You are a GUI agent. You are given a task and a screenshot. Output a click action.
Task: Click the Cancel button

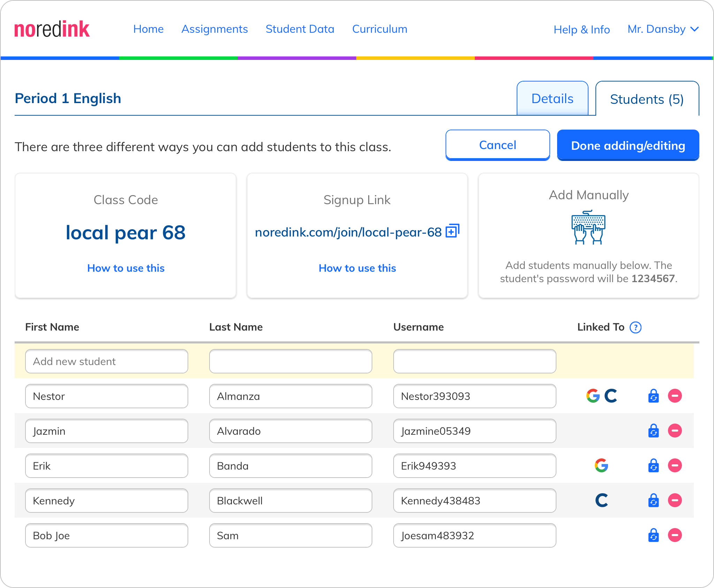[x=497, y=145]
